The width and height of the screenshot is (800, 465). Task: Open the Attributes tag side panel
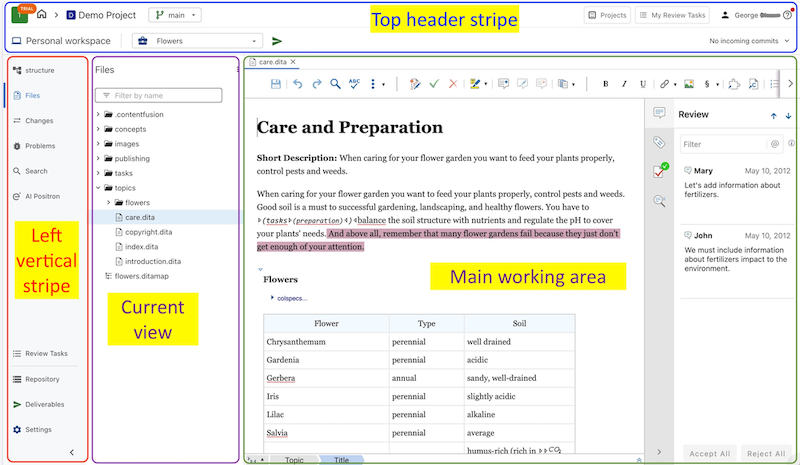659,142
